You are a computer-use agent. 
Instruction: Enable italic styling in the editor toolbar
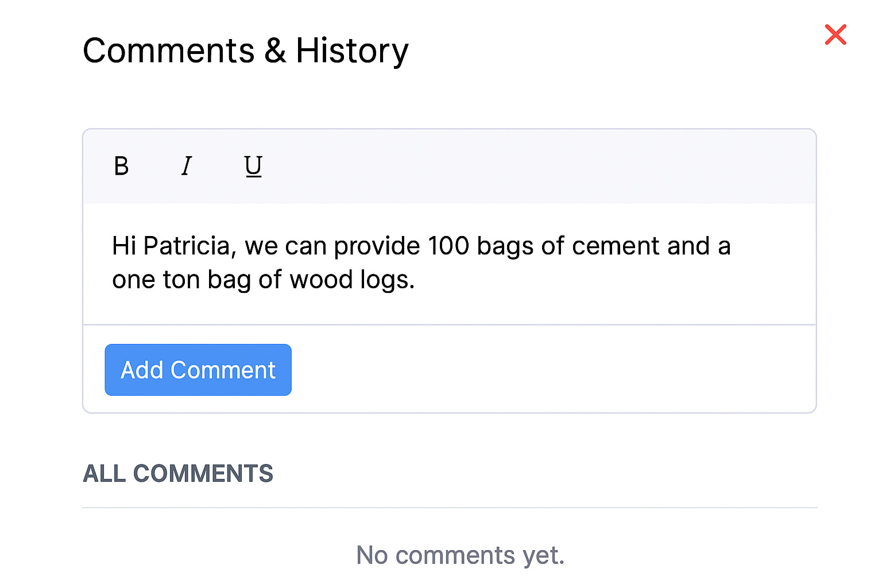coord(187,166)
